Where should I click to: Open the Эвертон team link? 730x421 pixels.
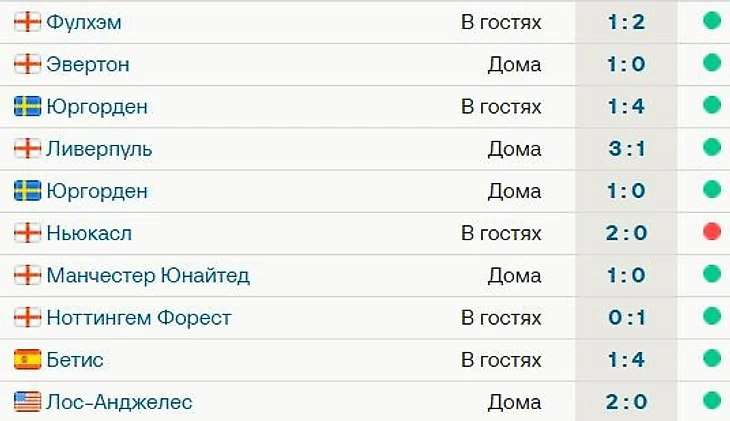click(x=88, y=64)
